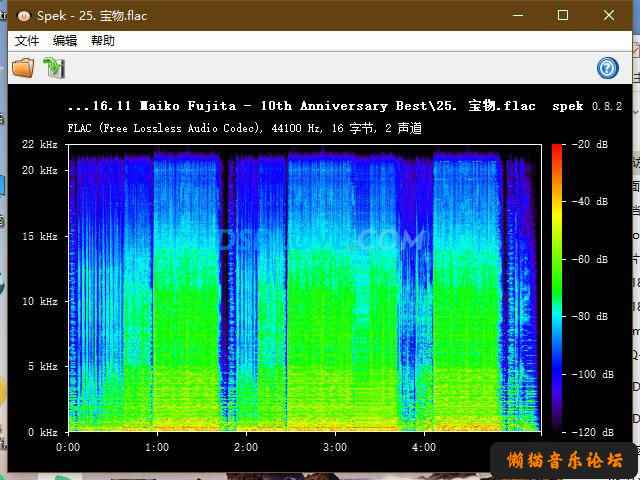The width and height of the screenshot is (640, 480).
Task: Click the Spek app icon in the title bar
Action: point(24,16)
